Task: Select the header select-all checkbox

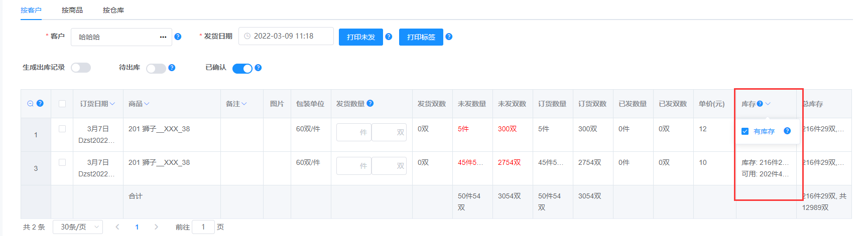Action: (62, 104)
